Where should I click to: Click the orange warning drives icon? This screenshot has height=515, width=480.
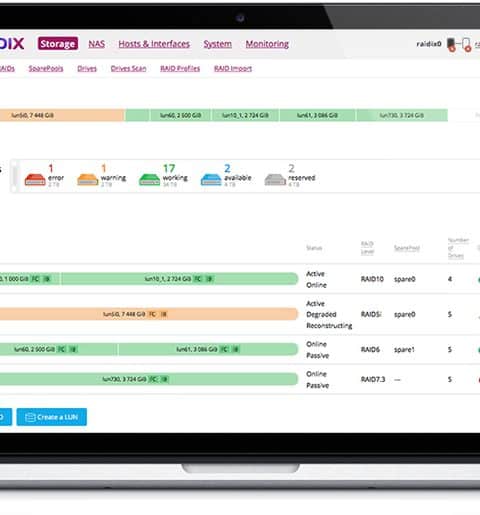click(x=88, y=180)
